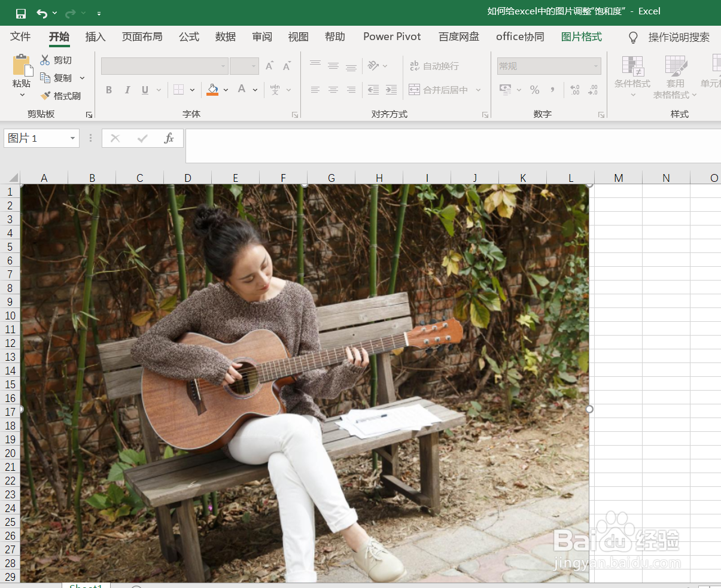Screen dimensions: 721x588
Task: Select align left icon
Action: (315, 90)
